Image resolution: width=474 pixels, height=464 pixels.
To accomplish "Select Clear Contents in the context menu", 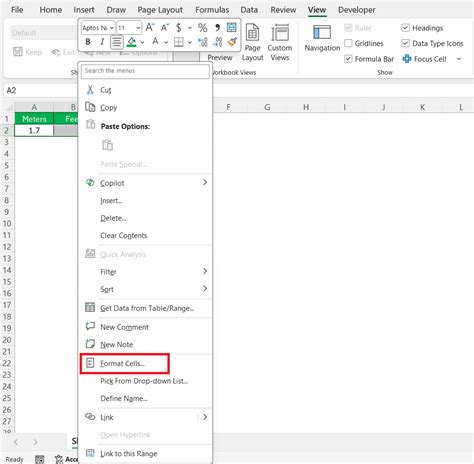I will 123,235.
